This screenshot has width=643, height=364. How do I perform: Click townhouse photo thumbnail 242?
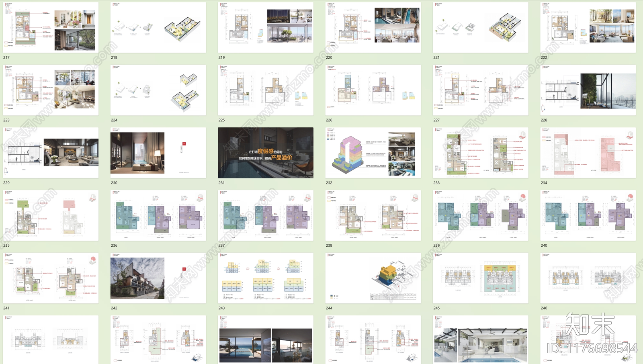pyautogui.click(x=158, y=278)
